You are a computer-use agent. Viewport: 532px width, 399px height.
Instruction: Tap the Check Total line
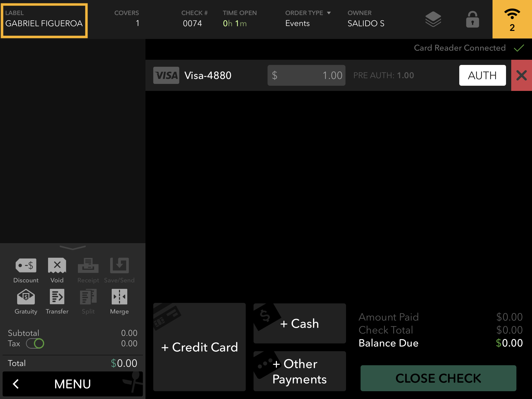click(441, 330)
